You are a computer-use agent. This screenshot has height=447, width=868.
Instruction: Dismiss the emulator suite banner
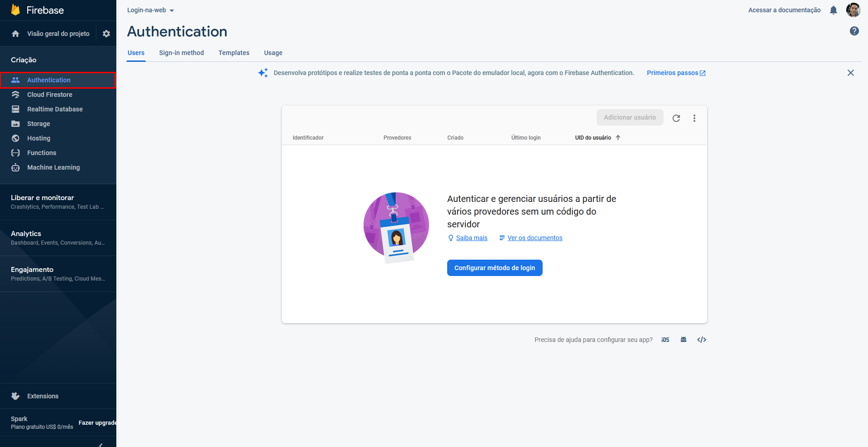coord(851,73)
